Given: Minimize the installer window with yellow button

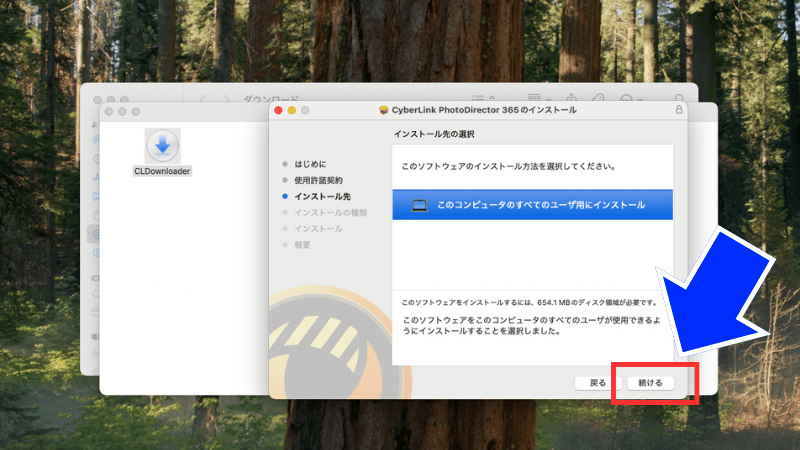Looking at the screenshot, I should point(291,110).
